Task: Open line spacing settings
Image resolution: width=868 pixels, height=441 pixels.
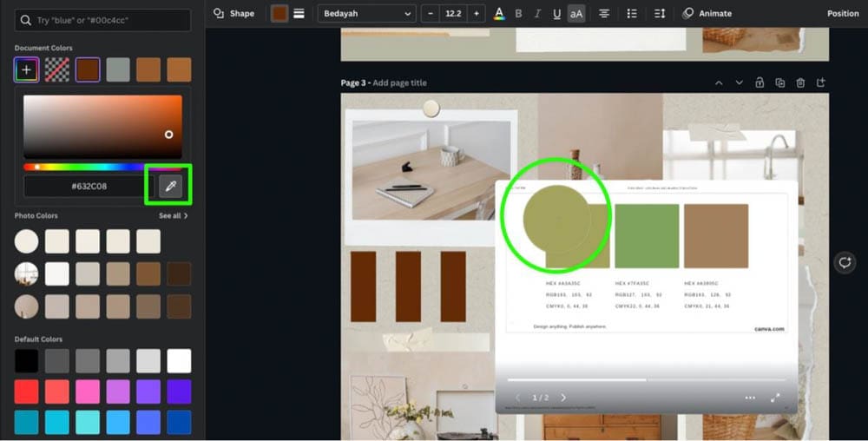Action: click(x=660, y=14)
